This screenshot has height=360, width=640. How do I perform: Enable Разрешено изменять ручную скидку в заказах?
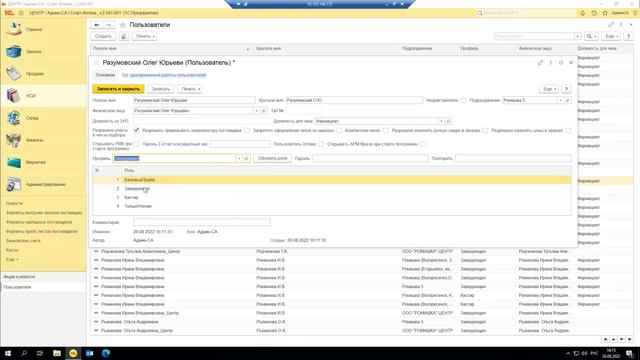click(485, 131)
